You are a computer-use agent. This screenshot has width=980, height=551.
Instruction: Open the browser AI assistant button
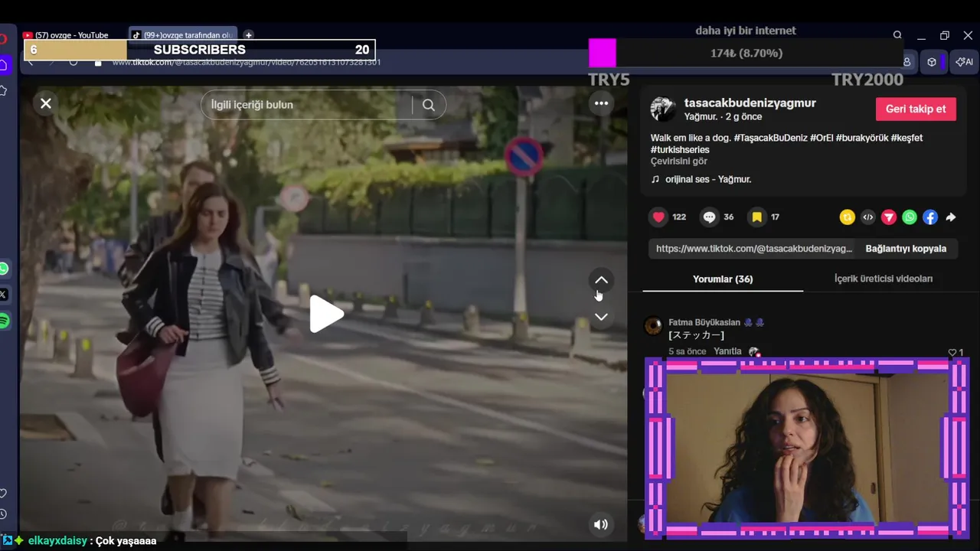point(964,62)
